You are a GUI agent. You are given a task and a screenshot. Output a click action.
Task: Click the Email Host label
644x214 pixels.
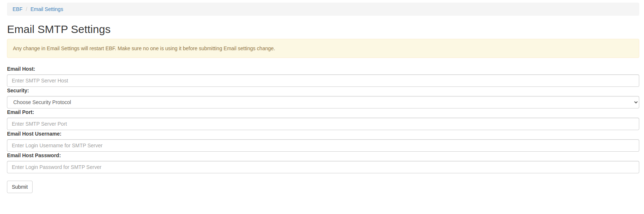[x=21, y=69]
